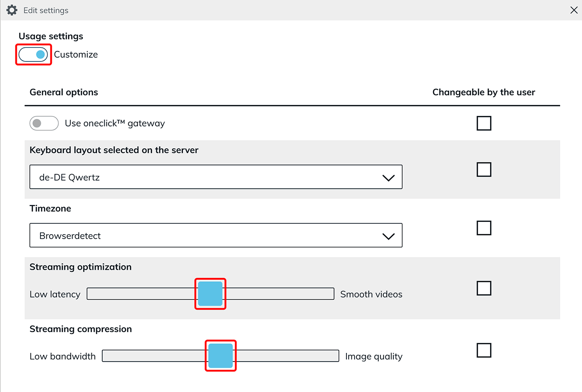
Task: Check user-changeable box for oneclick gateway
Action: [x=484, y=123]
